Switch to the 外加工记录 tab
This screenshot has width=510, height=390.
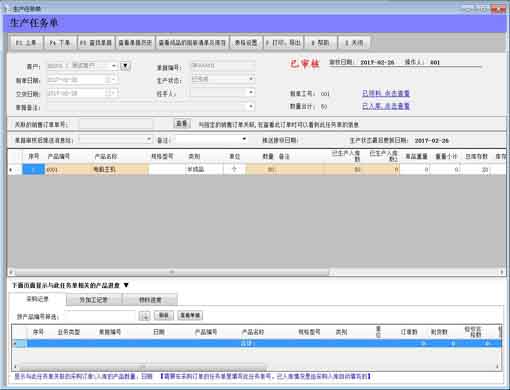tap(94, 300)
